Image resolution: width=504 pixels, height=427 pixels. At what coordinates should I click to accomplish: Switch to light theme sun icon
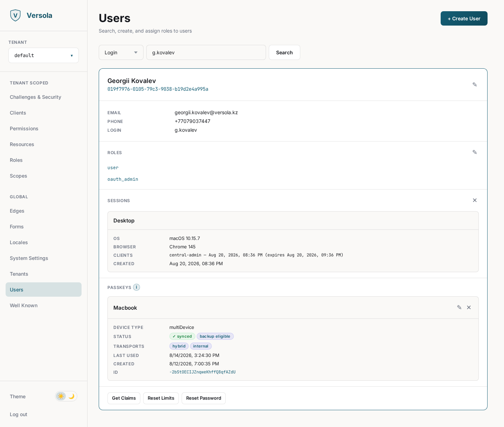tap(61, 396)
